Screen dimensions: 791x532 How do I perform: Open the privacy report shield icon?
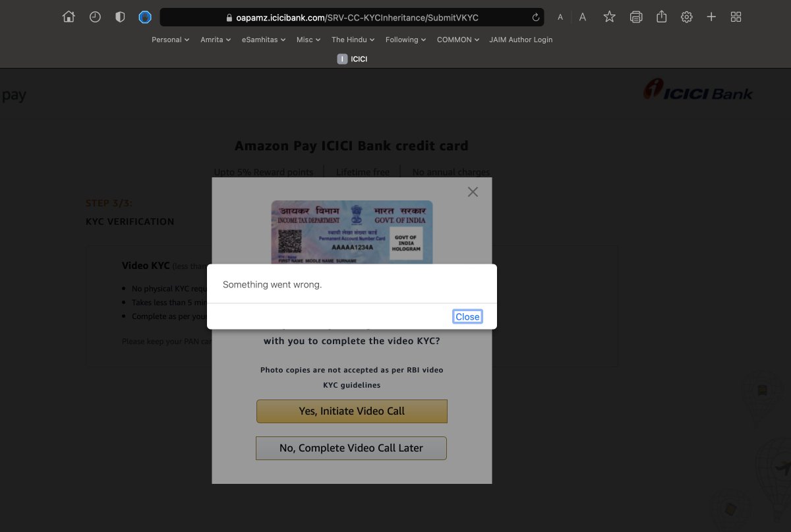(120, 17)
